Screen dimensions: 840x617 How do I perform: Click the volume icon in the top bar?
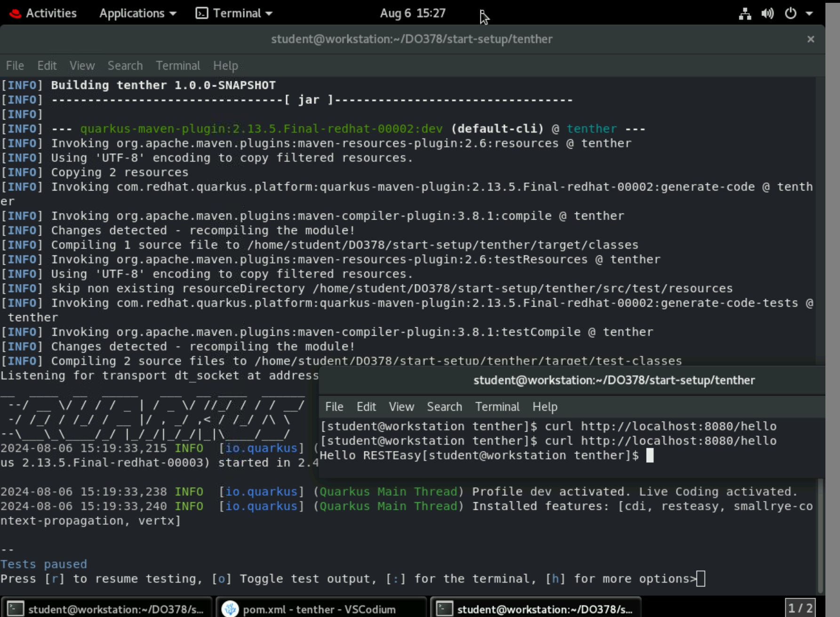[x=767, y=14]
